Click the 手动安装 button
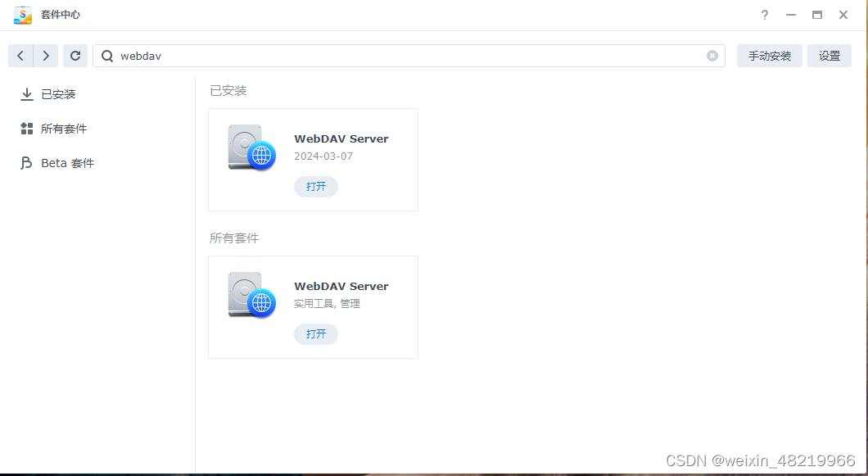The width and height of the screenshot is (868, 476). pyautogui.click(x=770, y=56)
